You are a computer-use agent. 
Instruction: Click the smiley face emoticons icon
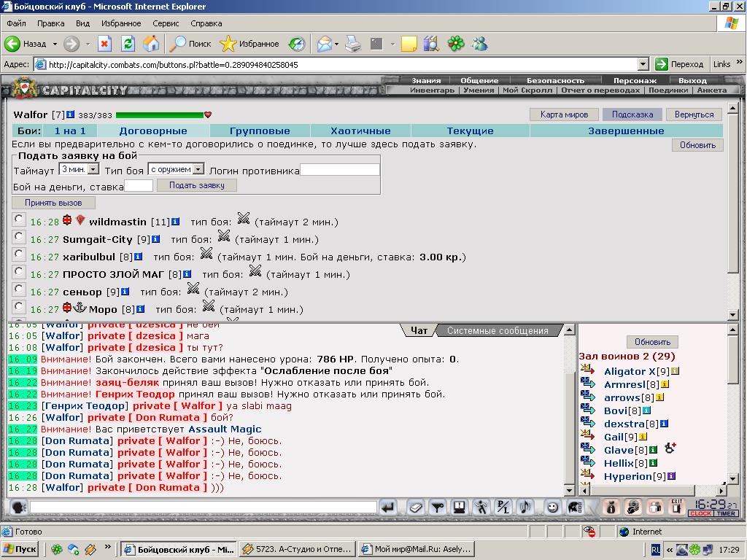(552, 507)
